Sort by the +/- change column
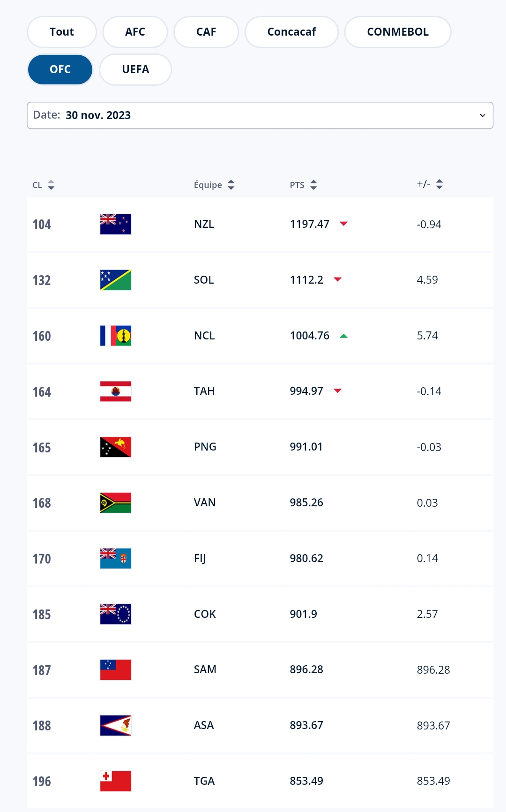This screenshot has width=506, height=812. (430, 184)
